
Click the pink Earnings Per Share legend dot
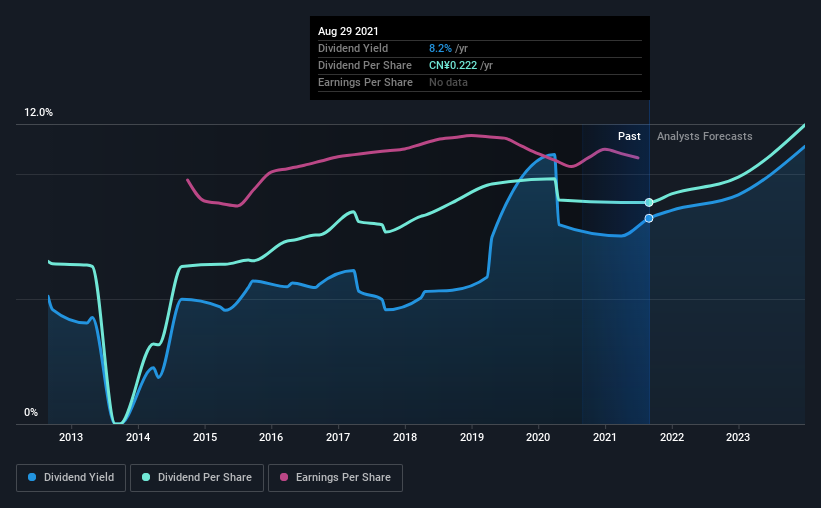point(284,477)
